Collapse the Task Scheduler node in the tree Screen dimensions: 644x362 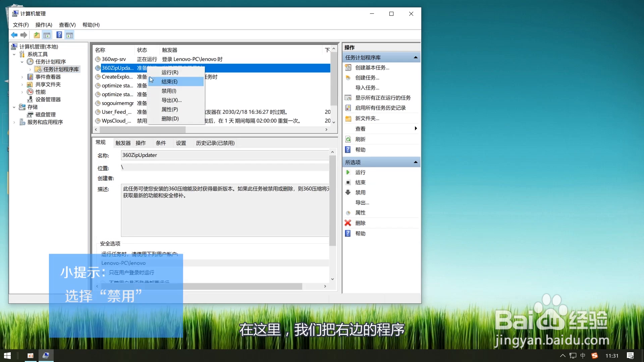(x=22, y=62)
